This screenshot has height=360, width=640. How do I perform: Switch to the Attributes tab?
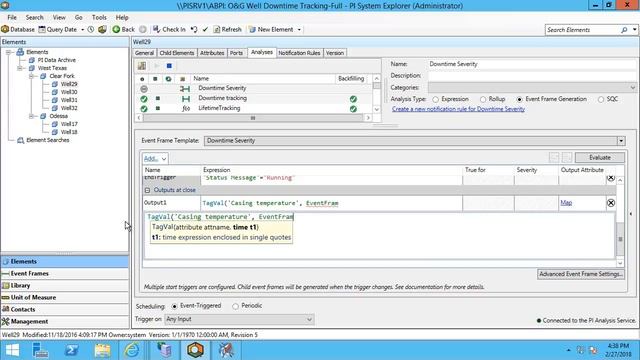[212, 53]
